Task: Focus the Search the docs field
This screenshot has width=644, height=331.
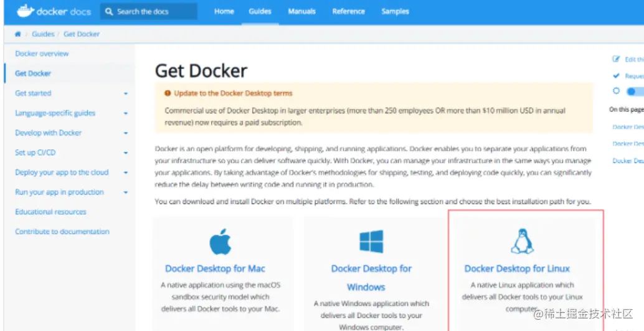Action: coord(149,11)
